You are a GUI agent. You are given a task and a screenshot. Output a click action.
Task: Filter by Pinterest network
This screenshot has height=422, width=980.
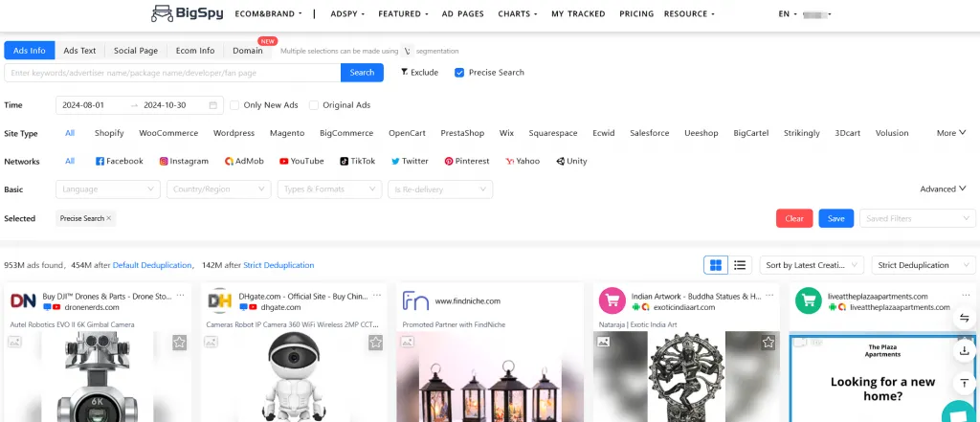click(x=466, y=162)
